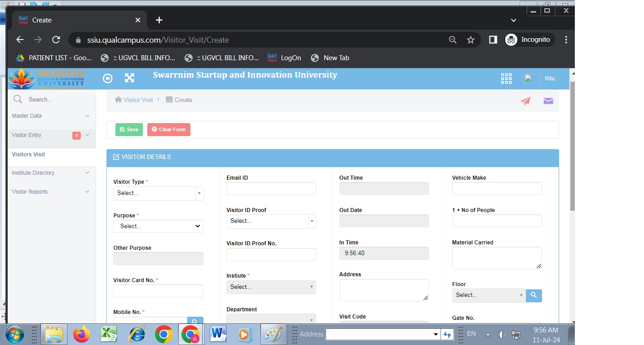This screenshot has width=644, height=345.
Task: Follow the Visitor Visit breadcrumb link
Action: click(138, 100)
